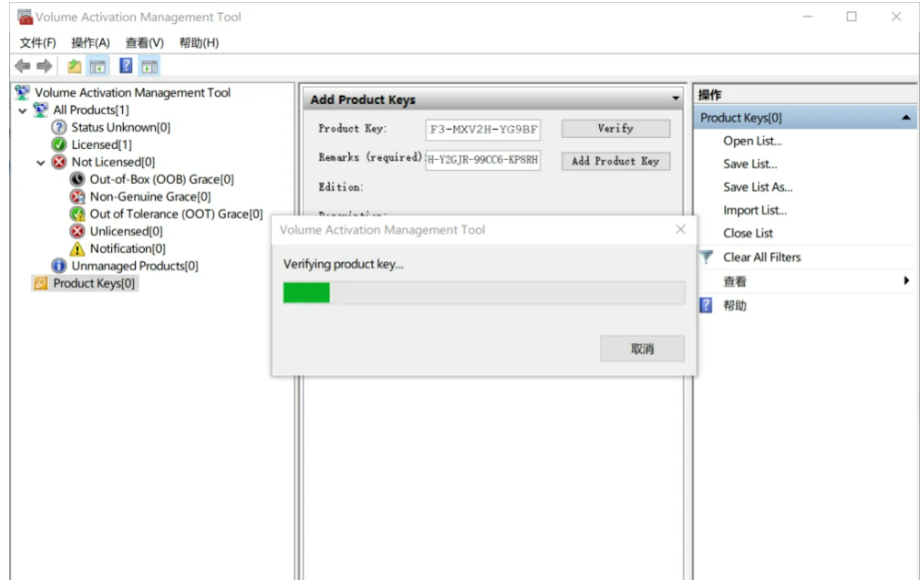Viewport: 924px width, 580px height.
Task: Collapse the All Products tree node
Action: pyautogui.click(x=22, y=110)
